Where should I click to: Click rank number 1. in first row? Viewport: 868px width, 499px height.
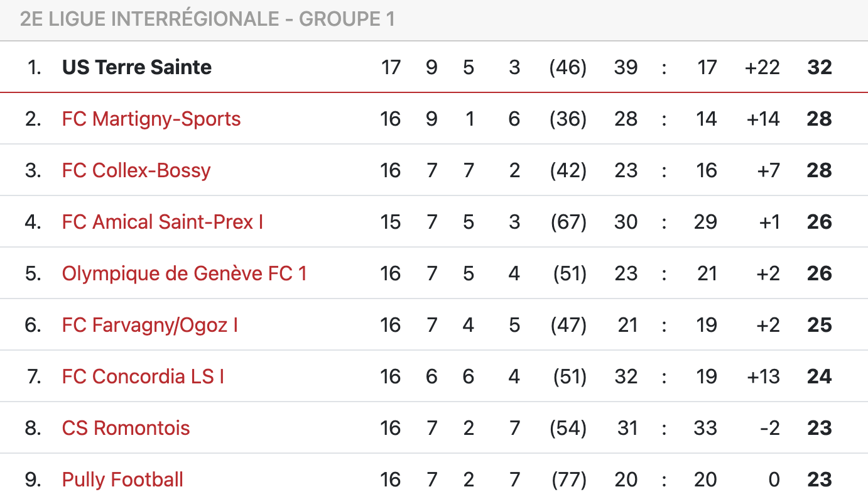(x=35, y=67)
